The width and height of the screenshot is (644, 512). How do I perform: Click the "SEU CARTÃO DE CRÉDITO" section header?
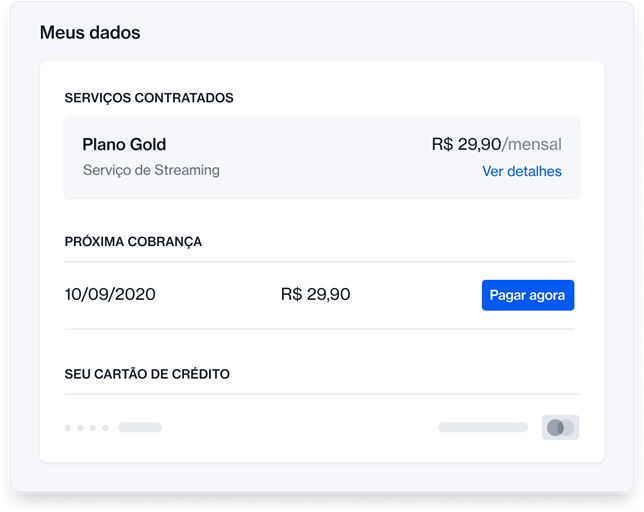[x=147, y=374]
